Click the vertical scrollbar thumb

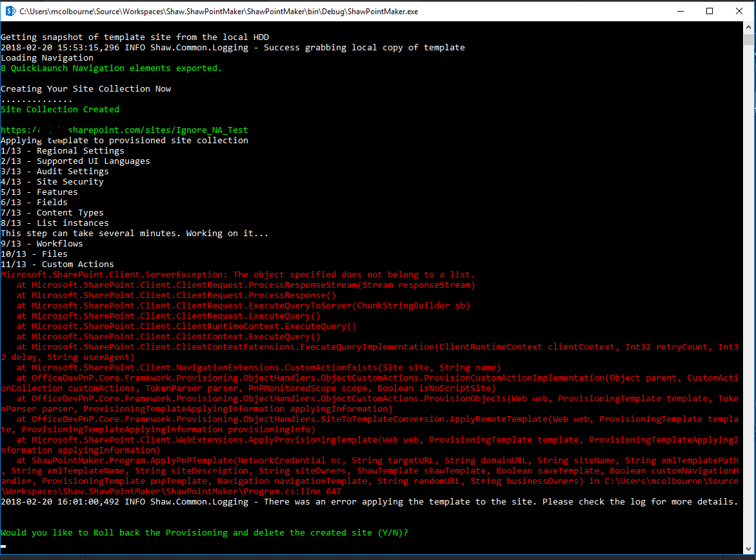point(748,39)
